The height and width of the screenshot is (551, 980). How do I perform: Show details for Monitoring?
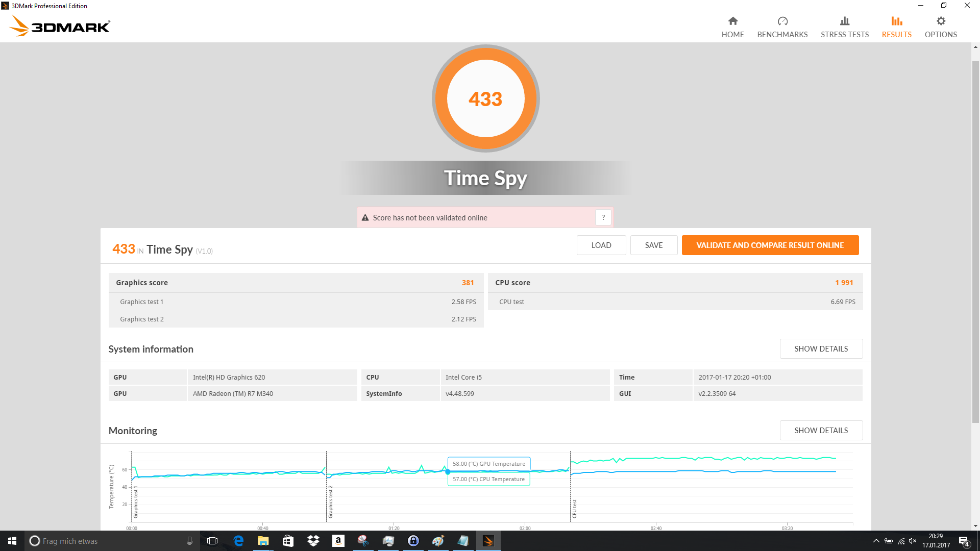[821, 431]
